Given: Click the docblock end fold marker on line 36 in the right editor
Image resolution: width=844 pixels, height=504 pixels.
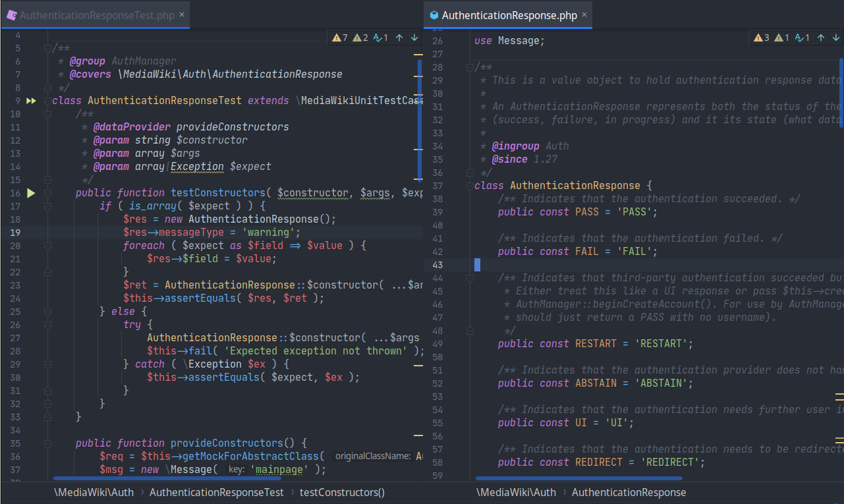Looking at the screenshot, I should (470, 173).
